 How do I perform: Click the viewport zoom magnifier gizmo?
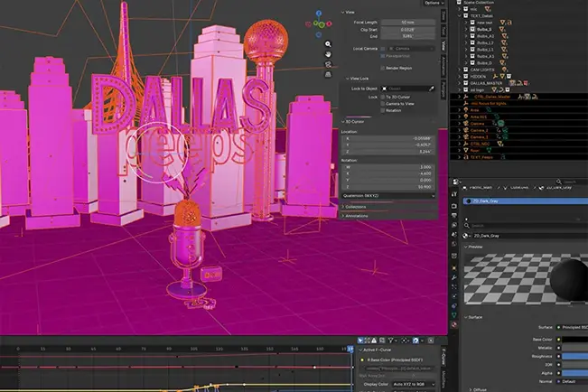tap(328, 44)
